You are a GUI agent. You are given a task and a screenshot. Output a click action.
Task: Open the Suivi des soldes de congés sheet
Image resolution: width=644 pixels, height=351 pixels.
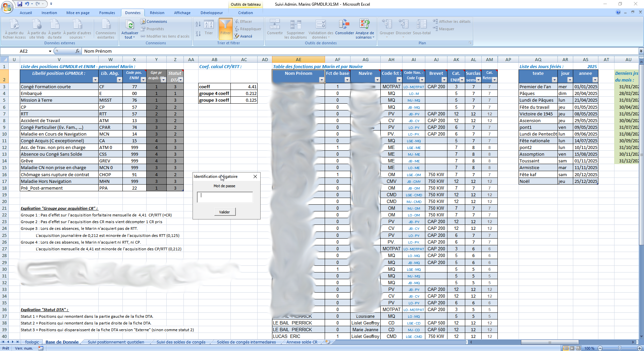point(181,342)
